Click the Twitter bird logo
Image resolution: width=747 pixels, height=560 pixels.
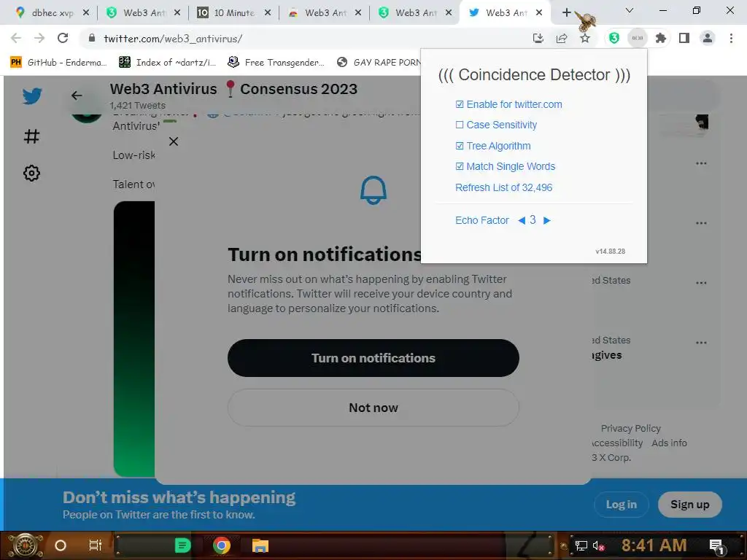tap(32, 96)
